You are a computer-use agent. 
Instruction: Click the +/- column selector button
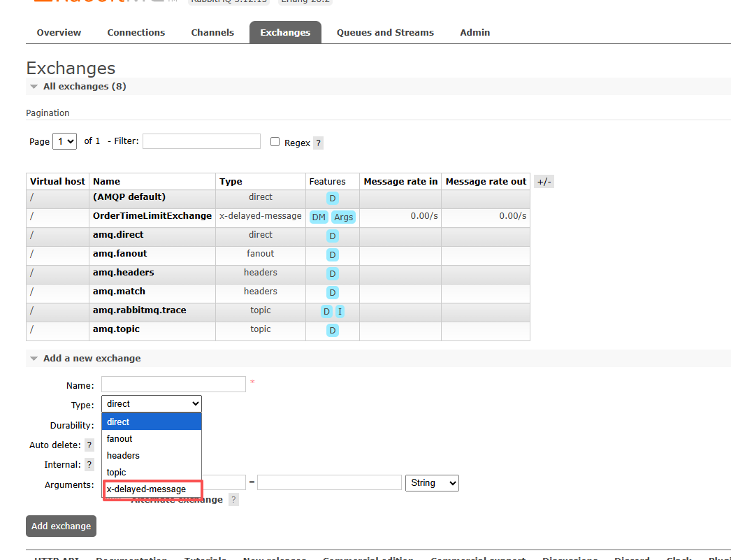[x=544, y=182]
